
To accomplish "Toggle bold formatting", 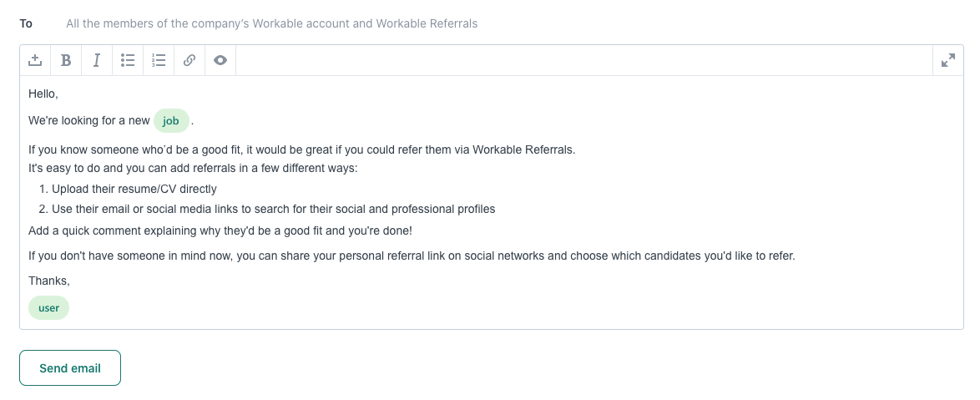I will 66,60.
